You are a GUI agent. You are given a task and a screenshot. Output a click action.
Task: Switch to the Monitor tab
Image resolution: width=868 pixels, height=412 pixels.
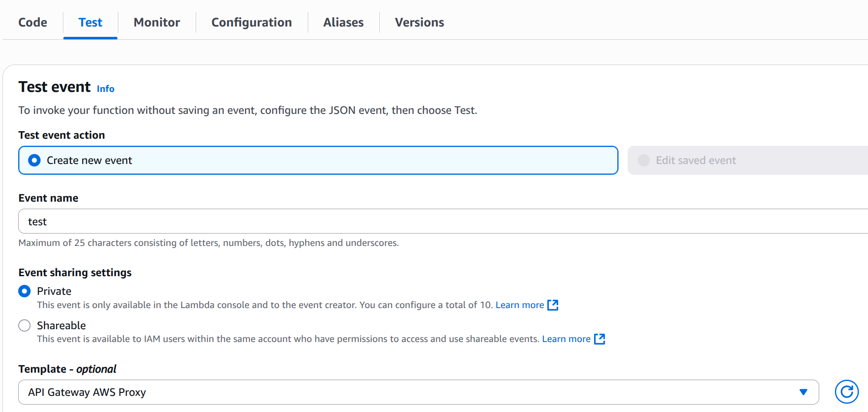(x=157, y=22)
